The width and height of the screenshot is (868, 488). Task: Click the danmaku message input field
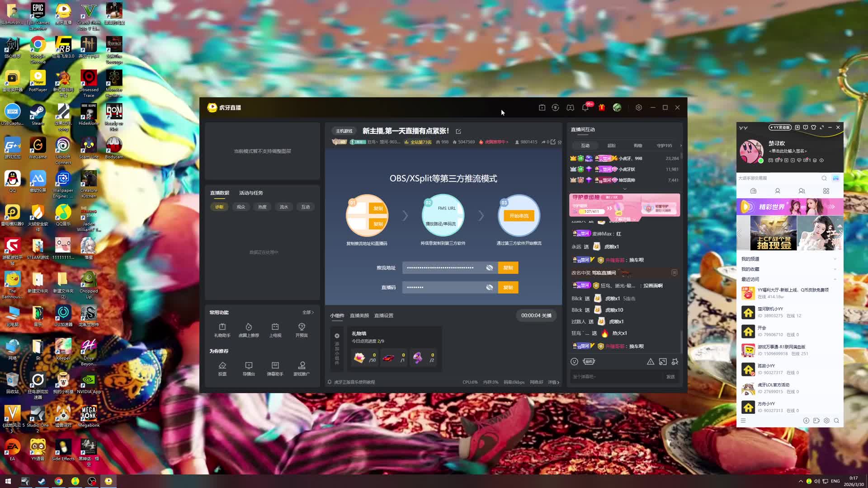coord(615,376)
